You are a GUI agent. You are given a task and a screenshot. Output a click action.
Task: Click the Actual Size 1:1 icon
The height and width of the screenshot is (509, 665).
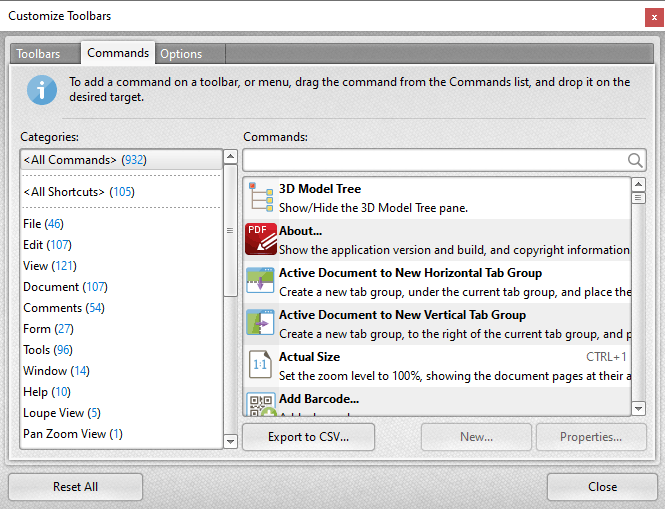click(260, 364)
